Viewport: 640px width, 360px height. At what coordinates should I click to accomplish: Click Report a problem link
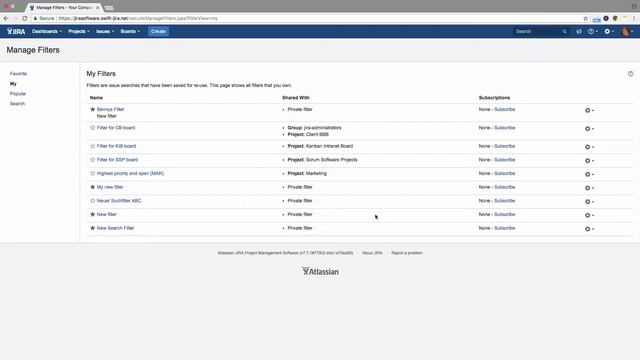(407, 253)
